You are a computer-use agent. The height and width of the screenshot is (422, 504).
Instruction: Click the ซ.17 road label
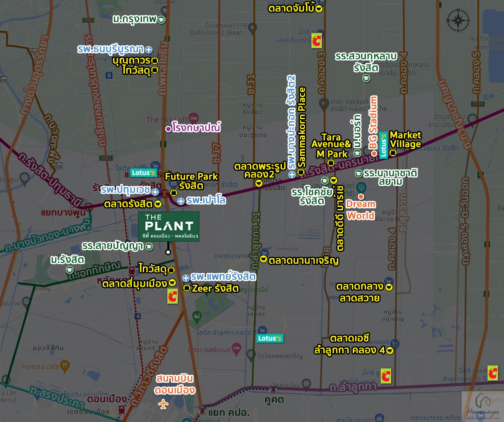point(216,153)
